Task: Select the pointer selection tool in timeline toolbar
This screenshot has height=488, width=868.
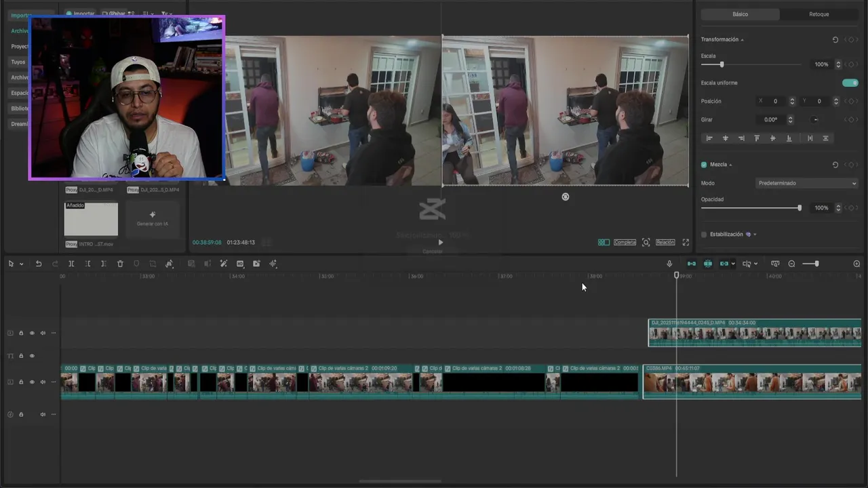Action: coord(11,264)
